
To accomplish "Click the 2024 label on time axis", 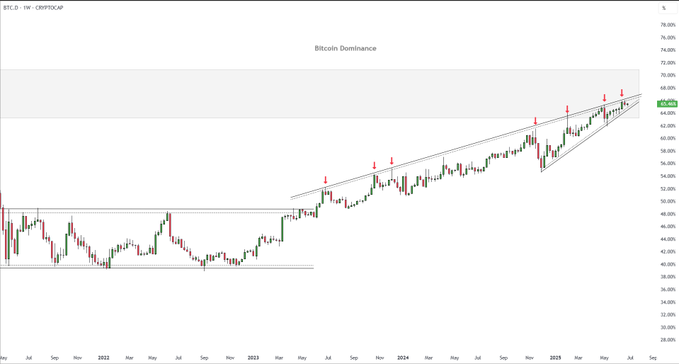I will [x=403, y=358].
